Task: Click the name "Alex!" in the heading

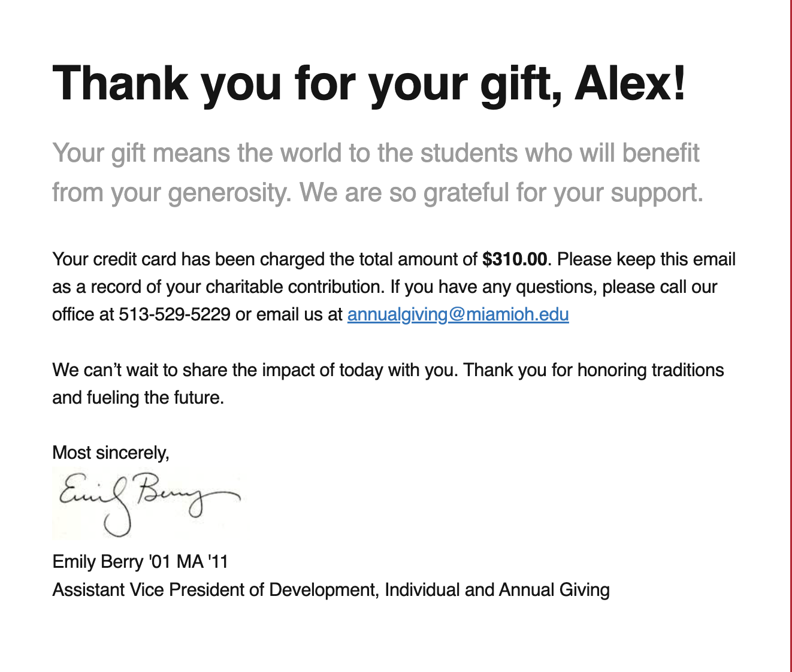Action: pos(630,83)
